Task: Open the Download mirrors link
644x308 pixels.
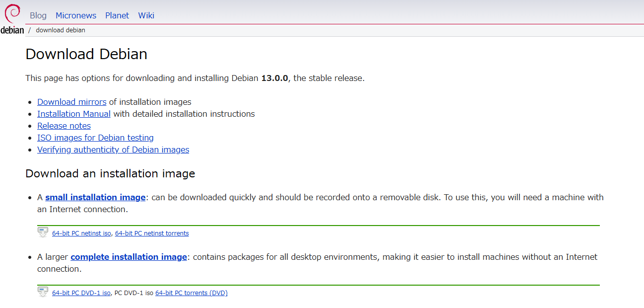Action: pyautogui.click(x=72, y=102)
